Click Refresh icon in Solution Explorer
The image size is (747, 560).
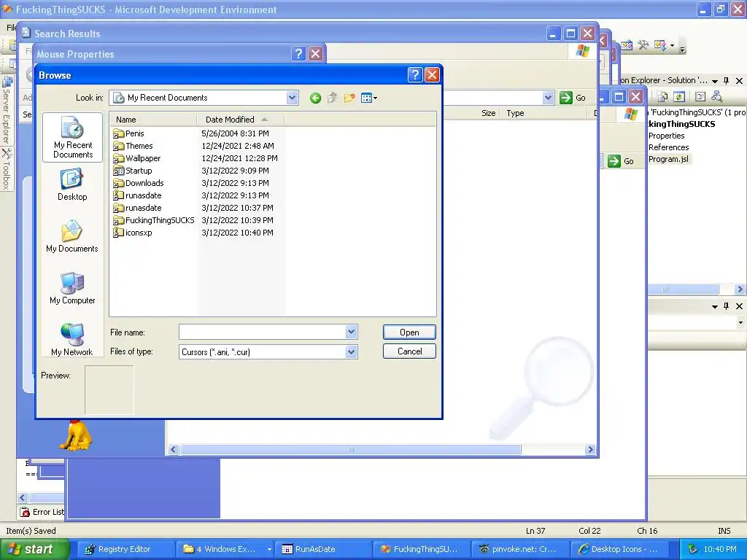click(679, 97)
